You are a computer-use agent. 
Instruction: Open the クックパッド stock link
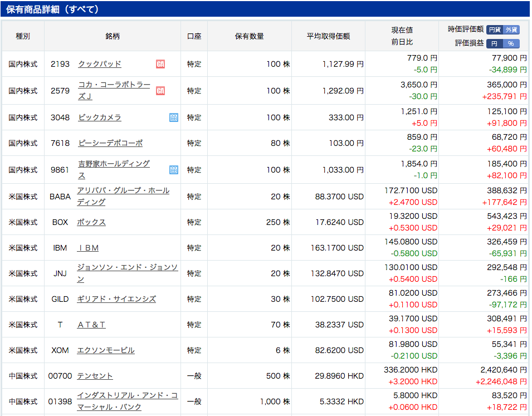pos(100,64)
